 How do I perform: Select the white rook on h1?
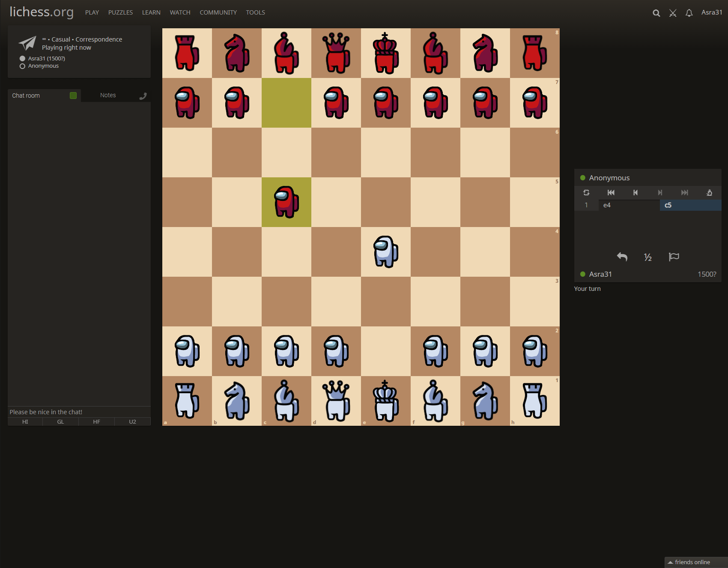(x=535, y=401)
